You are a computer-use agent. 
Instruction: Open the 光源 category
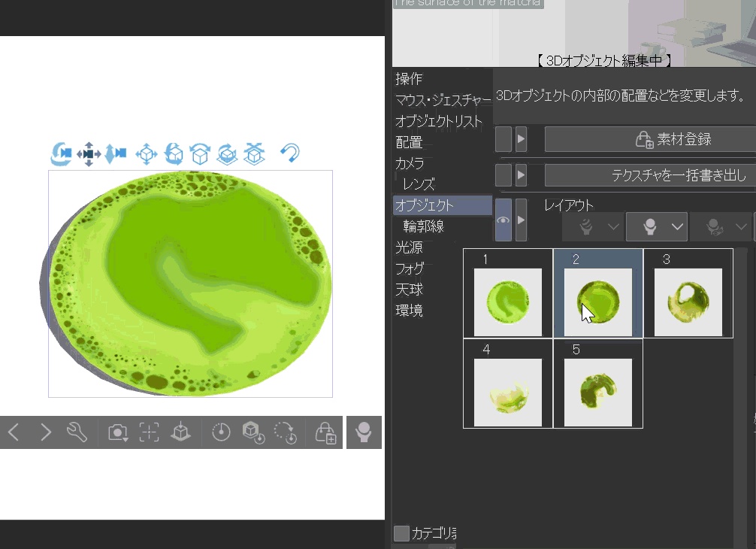point(409,247)
